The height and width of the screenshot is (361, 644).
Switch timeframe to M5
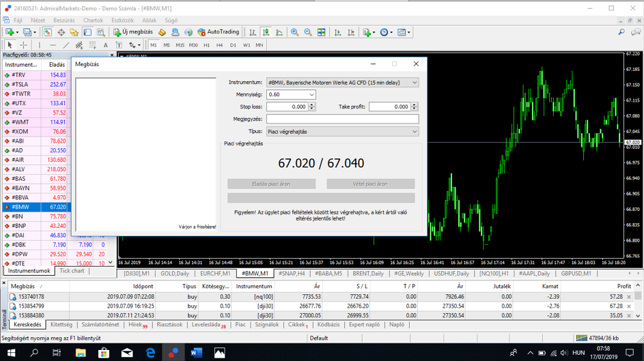[x=167, y=45]
